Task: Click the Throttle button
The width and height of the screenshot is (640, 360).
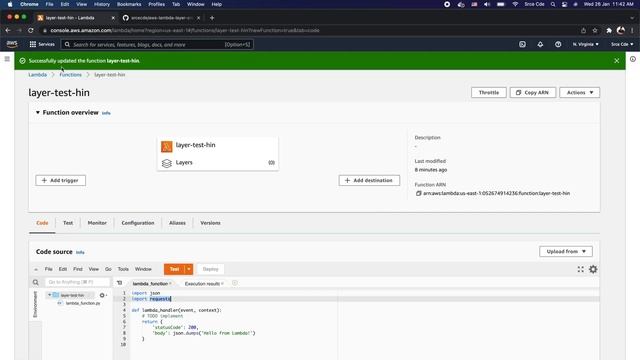Action: (489, 93)
